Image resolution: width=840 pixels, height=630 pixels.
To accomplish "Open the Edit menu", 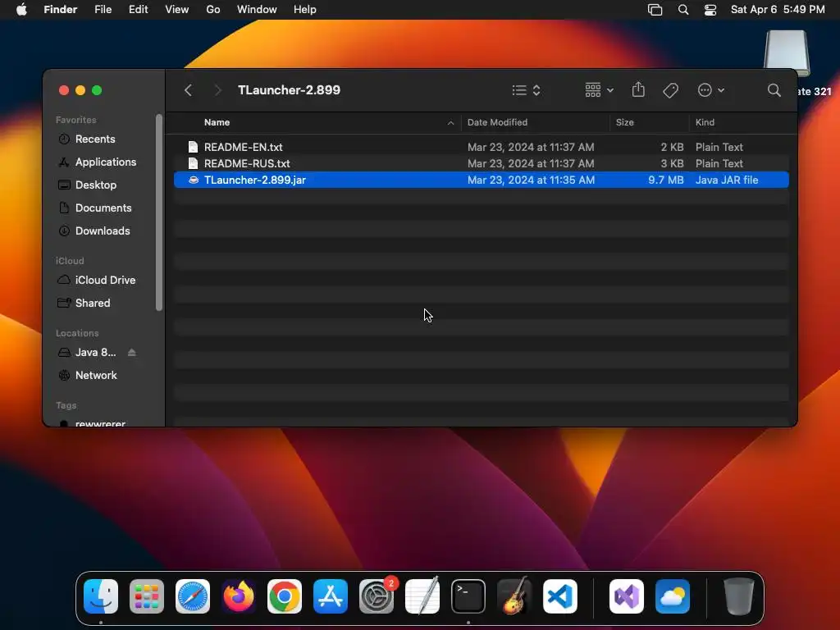I will 138,10.
